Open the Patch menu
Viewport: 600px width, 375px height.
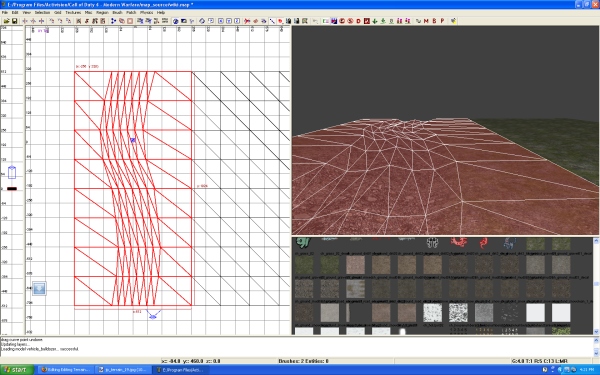tap(131, 13)
